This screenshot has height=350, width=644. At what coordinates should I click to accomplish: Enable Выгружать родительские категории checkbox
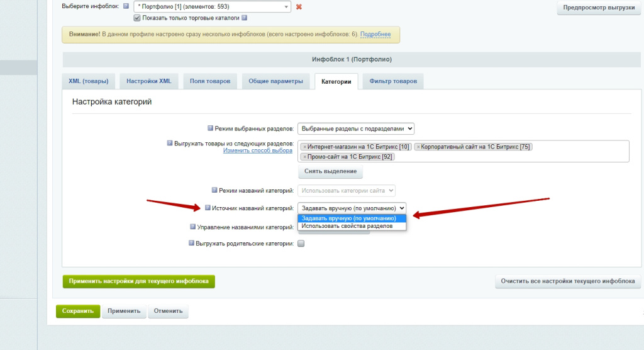point(301,244)
